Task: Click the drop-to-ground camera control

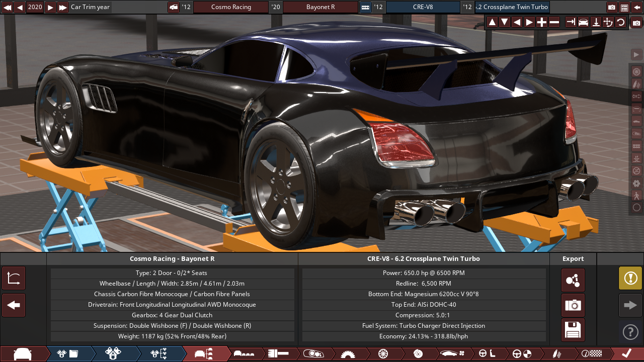Action: click(596, 22)
